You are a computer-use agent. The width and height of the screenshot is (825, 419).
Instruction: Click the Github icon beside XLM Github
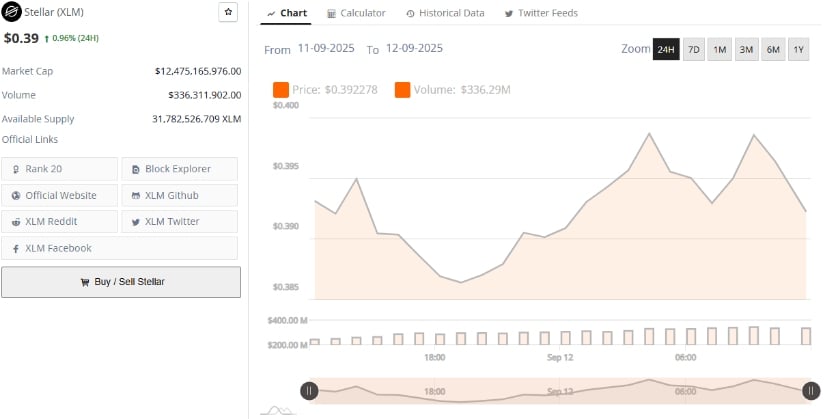coord(136,196)
